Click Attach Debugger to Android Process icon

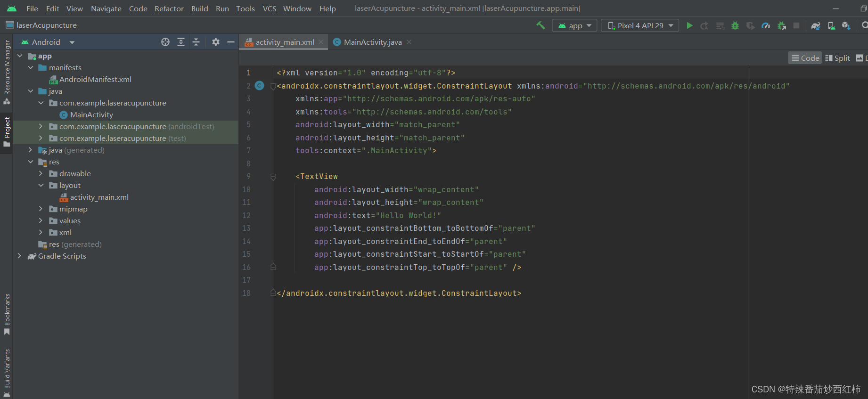[x=781, y=25]
